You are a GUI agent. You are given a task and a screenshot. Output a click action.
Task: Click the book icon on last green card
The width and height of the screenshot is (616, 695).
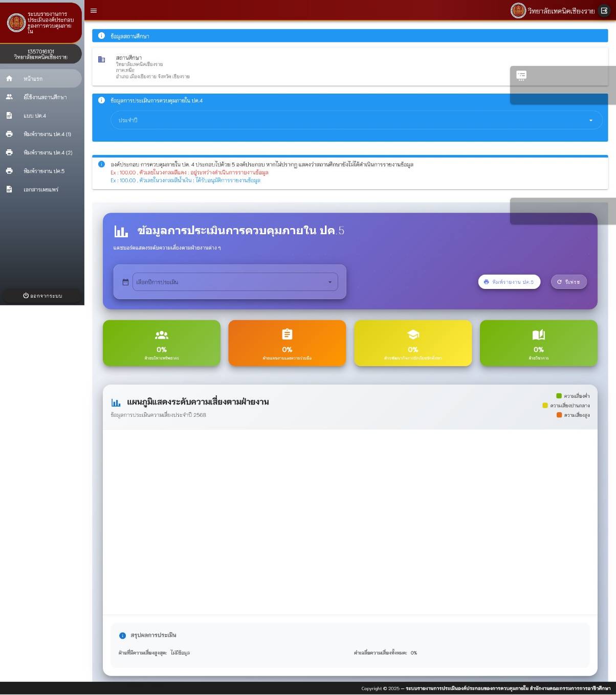click(x=538, y=335)
